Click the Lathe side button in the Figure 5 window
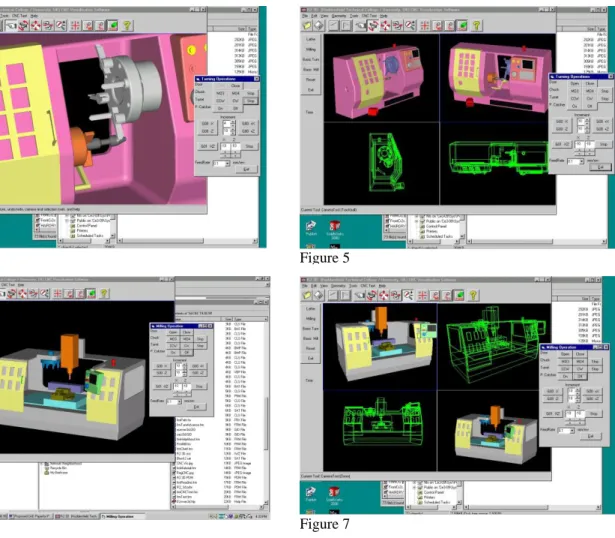This screenshot has width=615, height=538. 311,39
